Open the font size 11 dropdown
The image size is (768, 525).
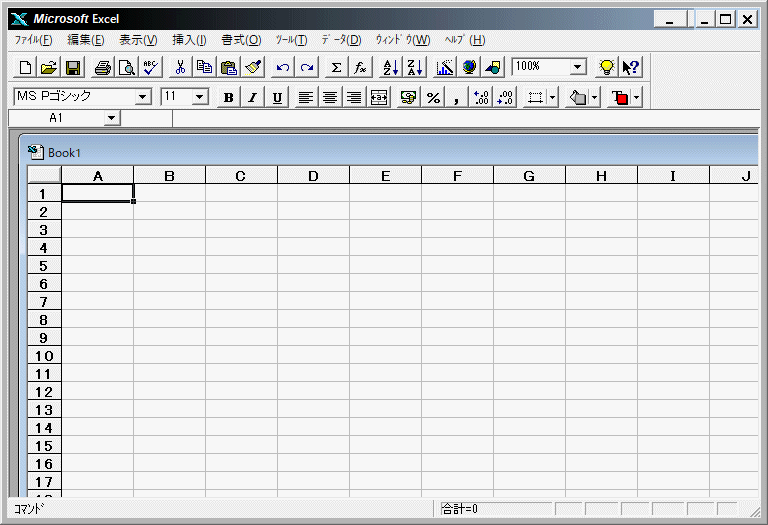point(199,97)
